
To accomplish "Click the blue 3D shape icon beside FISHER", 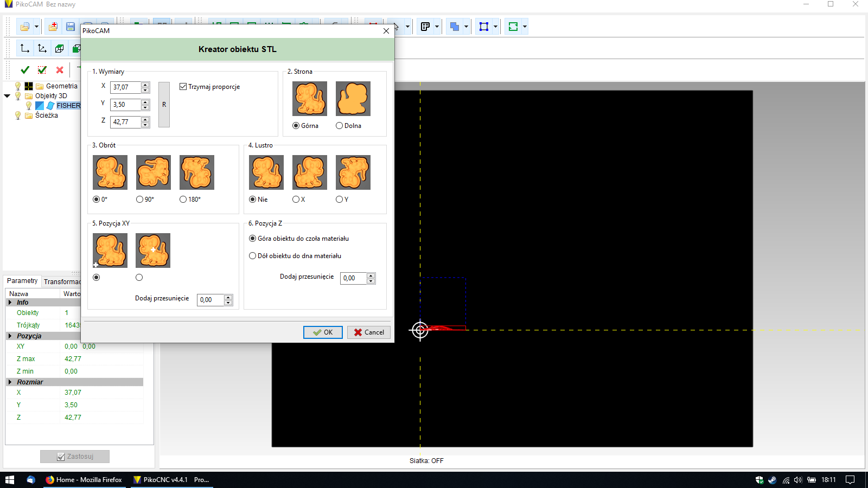I will [50, 105].
